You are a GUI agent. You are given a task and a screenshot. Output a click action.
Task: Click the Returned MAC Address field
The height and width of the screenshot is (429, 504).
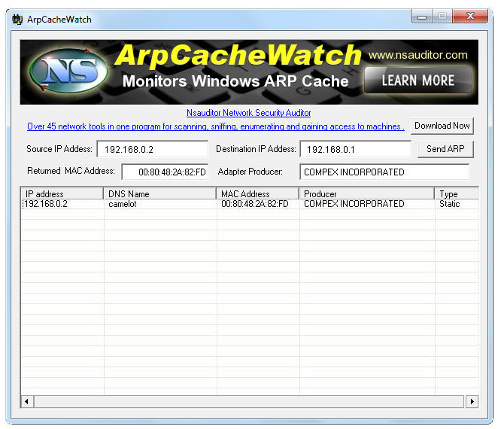pyautogui.click(x=165, y=172)
